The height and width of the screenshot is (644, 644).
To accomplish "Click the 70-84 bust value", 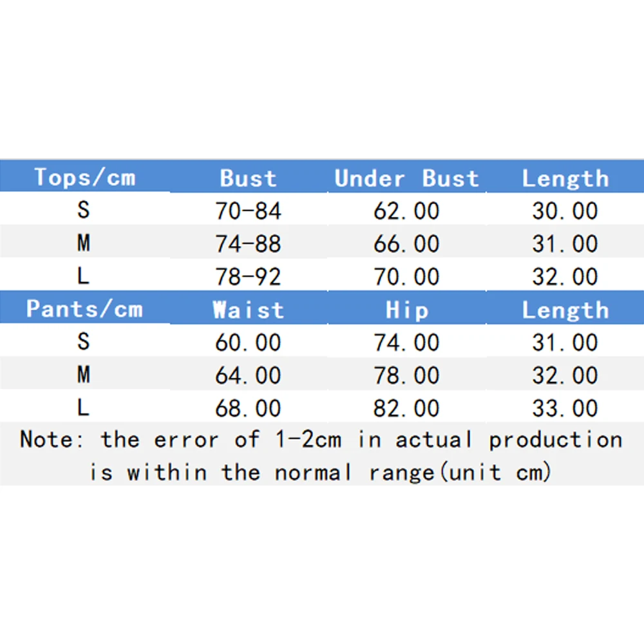I will [248, 211].
